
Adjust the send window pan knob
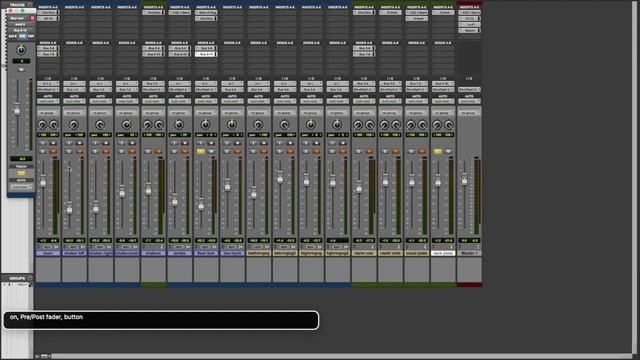[21, 50]
